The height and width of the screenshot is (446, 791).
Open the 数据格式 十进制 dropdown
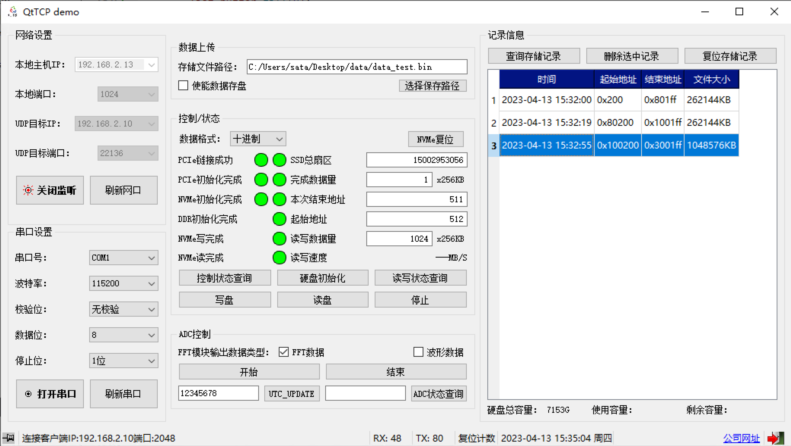point(258,138)
